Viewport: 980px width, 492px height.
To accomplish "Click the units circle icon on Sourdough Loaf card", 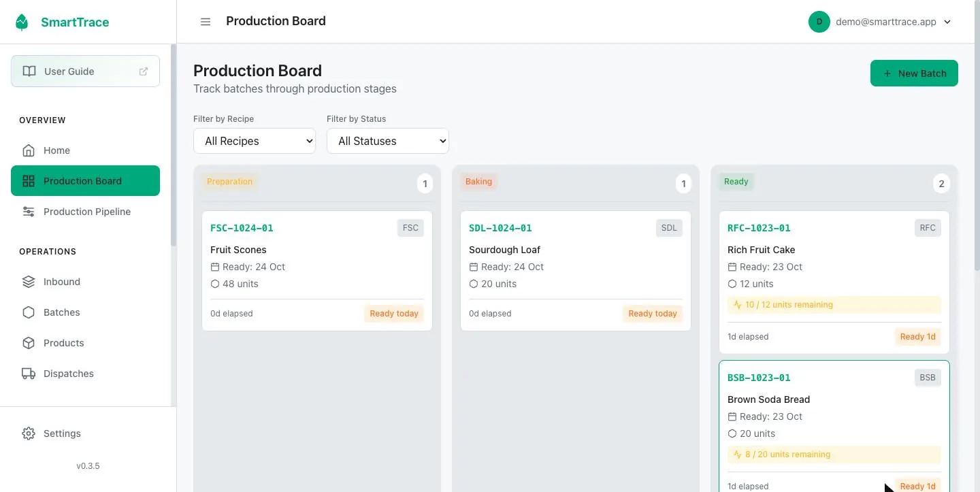I will pyautogui.click(x=474, y=284).
